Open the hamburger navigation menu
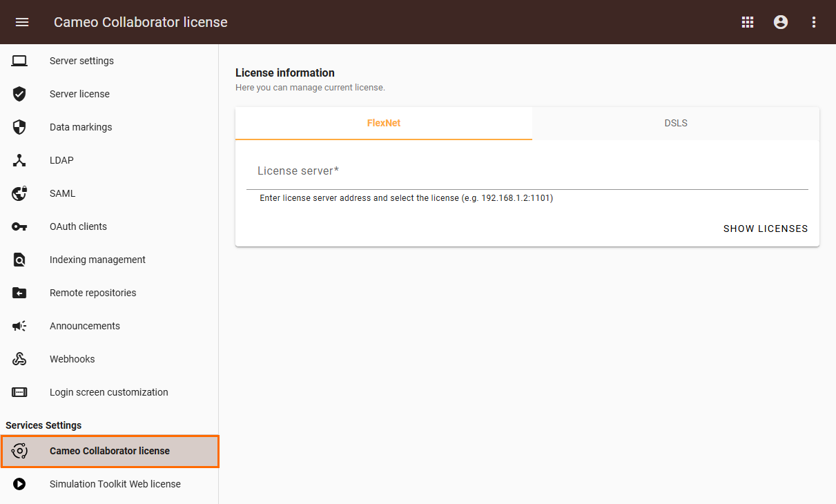The width and height of the screenshot is (836, 504). coord(22,22)
